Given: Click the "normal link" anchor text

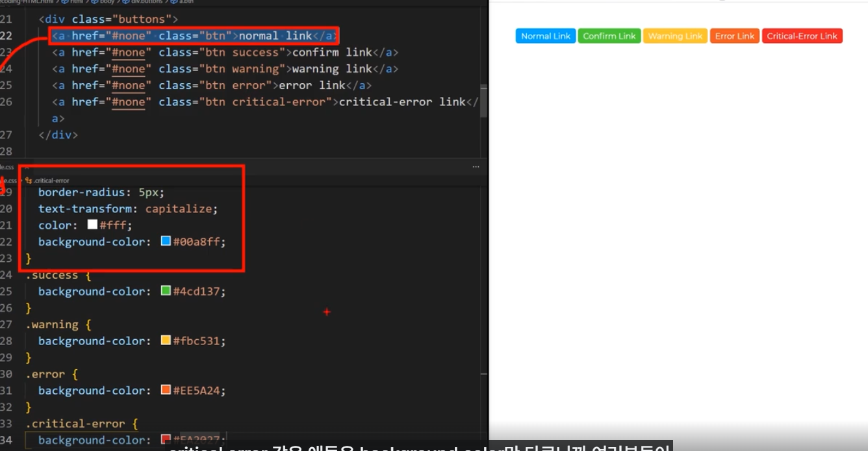Looking at the screenshot, I should pyautogui.click(x=276, y=36).
